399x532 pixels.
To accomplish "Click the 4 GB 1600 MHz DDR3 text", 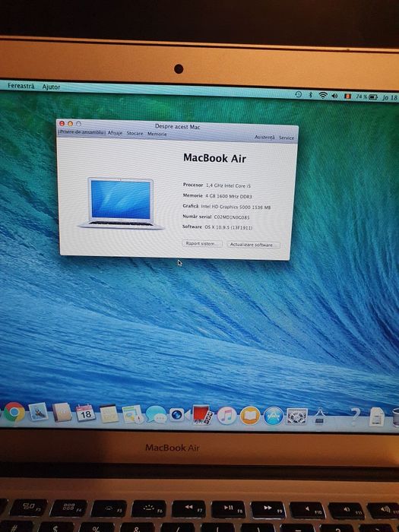I will (x=229, y=196).
